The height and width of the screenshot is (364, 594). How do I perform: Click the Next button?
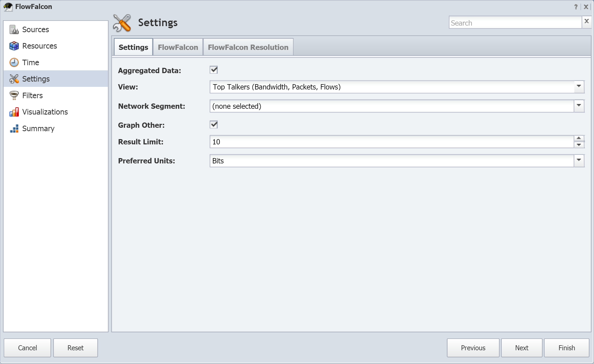click(x=522, y=348)
